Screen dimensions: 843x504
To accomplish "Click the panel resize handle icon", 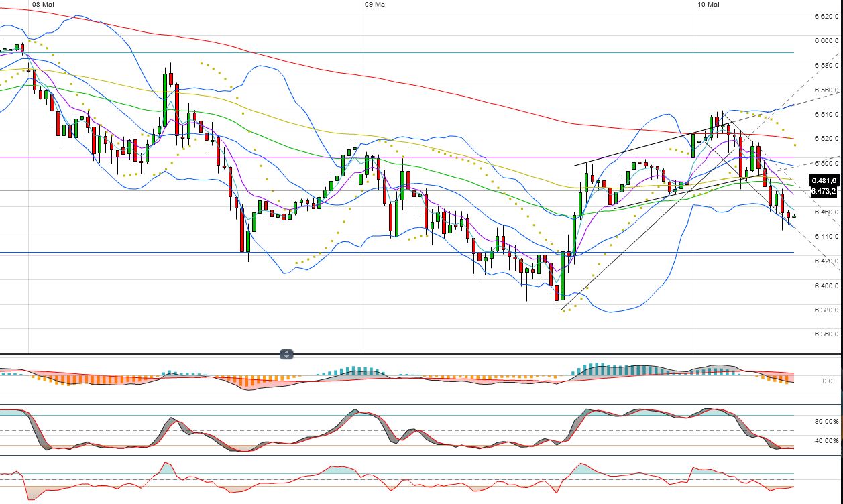I will 286,354.
